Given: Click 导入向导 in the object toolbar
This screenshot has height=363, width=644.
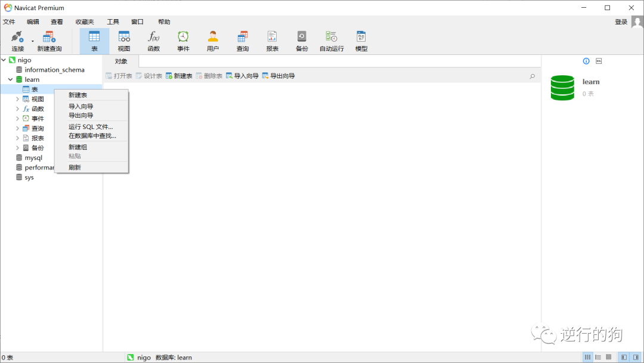Looking at the screenshot, I should (x=242, y=76).
